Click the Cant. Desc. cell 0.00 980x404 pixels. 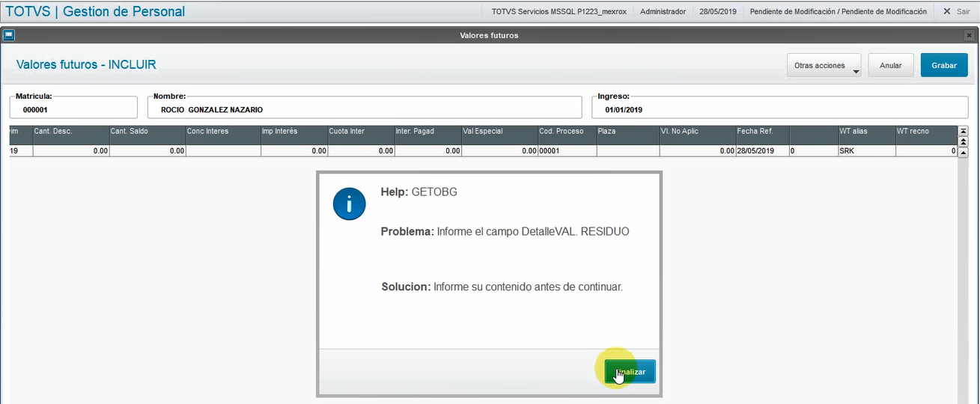70,150
